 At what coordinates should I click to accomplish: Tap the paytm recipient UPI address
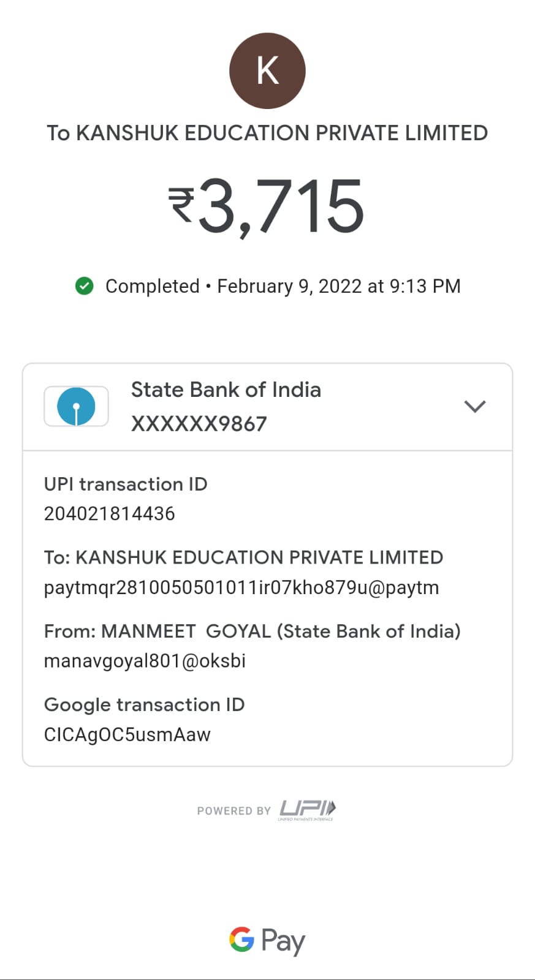click(241, 587)
